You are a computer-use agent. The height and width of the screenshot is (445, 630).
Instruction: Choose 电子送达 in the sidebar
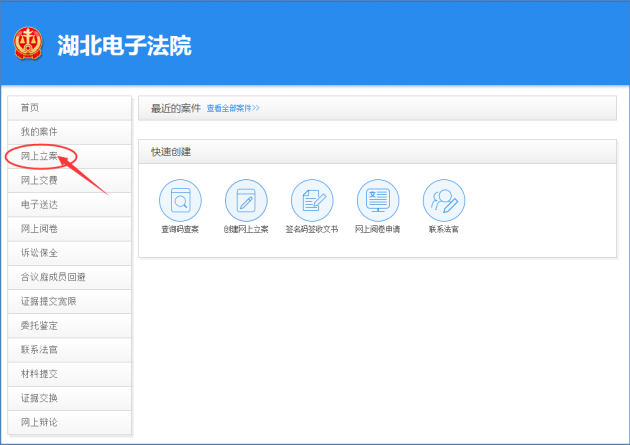point(69,204)
